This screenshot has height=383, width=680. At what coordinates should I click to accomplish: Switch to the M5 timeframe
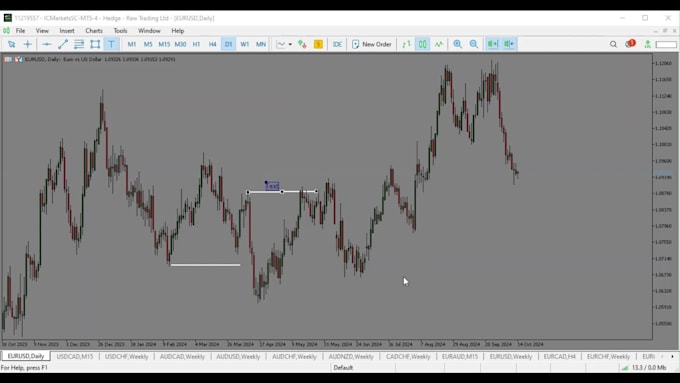tap(148, 44)
